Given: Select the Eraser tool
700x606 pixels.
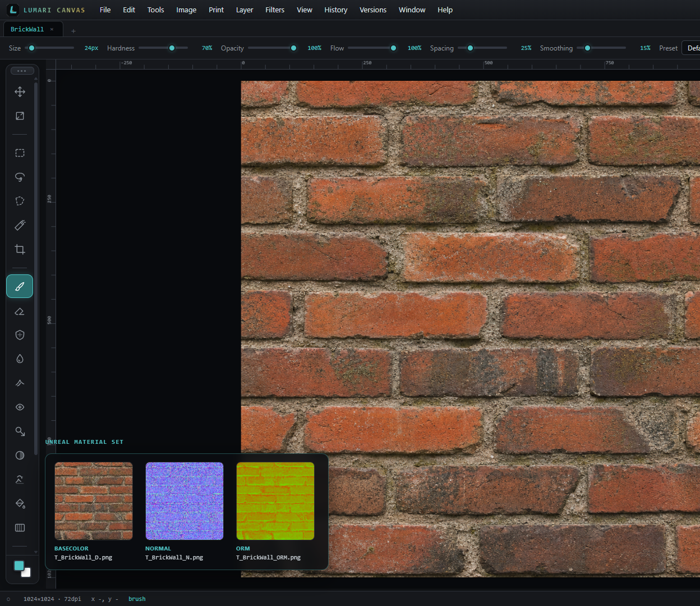Looking at the screenshot, I should tap(20, 311).
